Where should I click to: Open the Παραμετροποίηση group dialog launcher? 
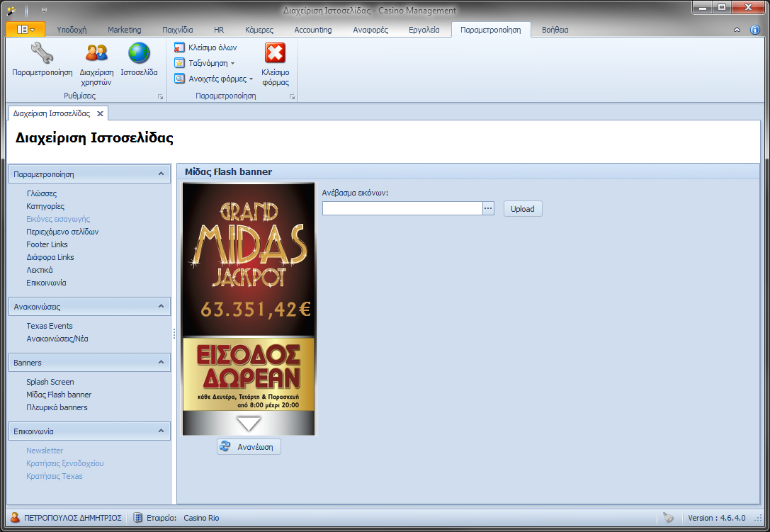point(292,97)
